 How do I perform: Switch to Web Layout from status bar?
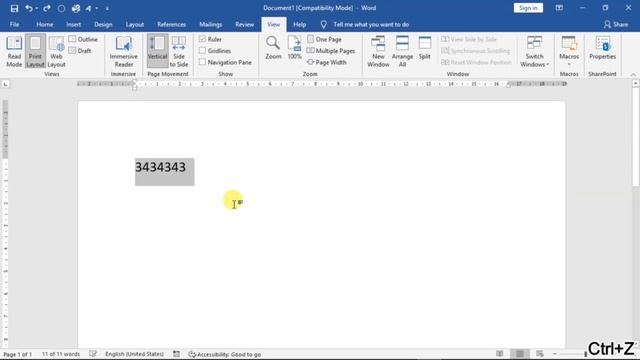point(540,354)
